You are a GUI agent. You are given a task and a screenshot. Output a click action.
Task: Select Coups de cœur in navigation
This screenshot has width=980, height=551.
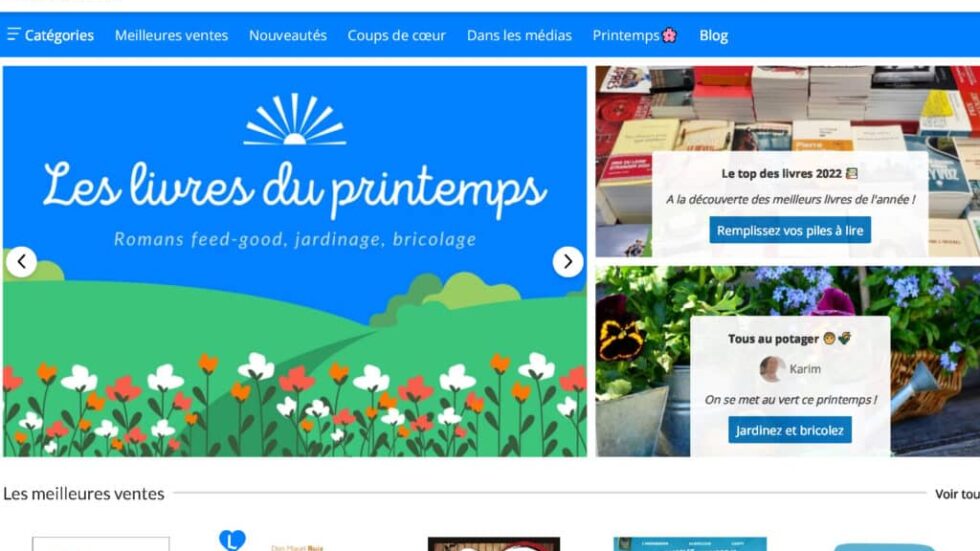pos(396,36)
